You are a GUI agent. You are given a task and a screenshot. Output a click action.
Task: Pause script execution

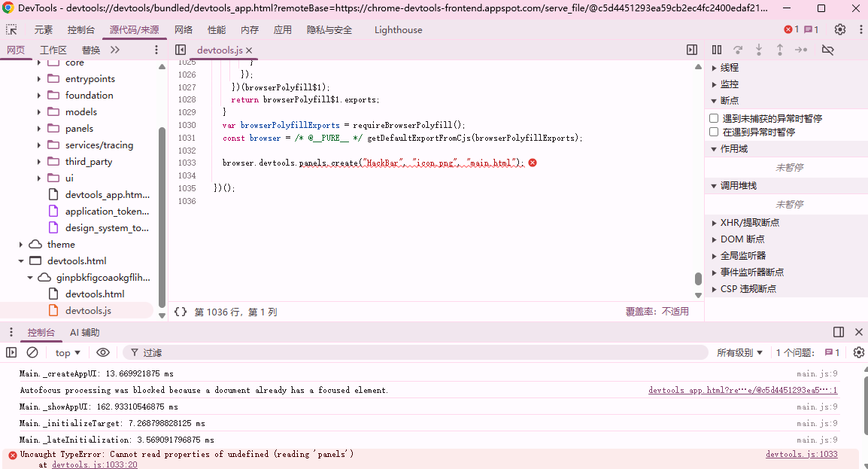717,50
